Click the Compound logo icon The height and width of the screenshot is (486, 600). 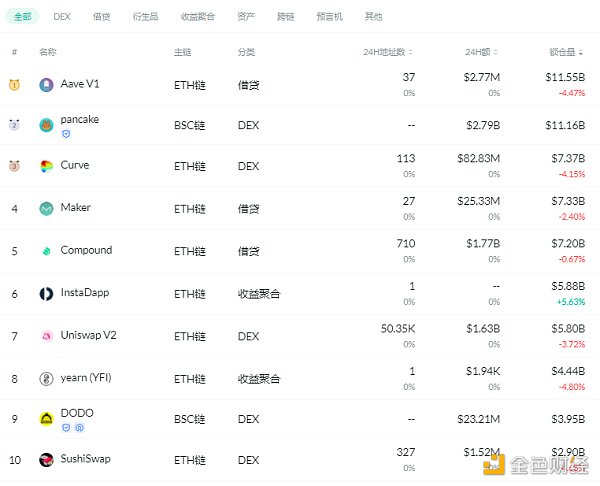[46, 251]
